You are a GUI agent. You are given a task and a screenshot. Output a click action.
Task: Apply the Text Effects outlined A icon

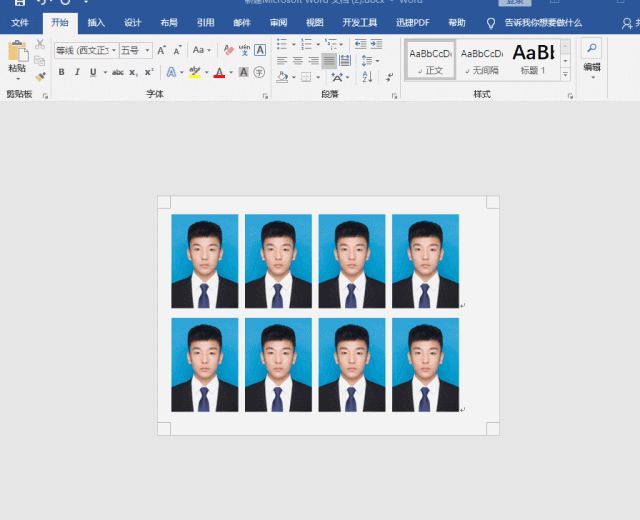pos(170,72)
